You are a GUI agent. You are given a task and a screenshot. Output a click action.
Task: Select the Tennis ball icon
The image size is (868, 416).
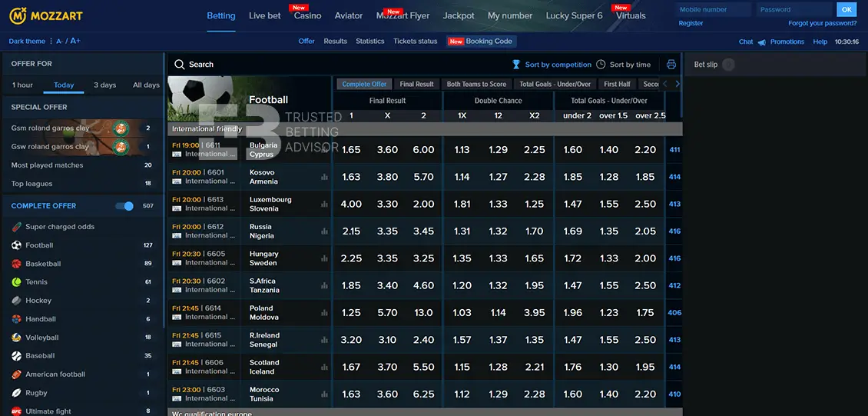coord(16,282)
